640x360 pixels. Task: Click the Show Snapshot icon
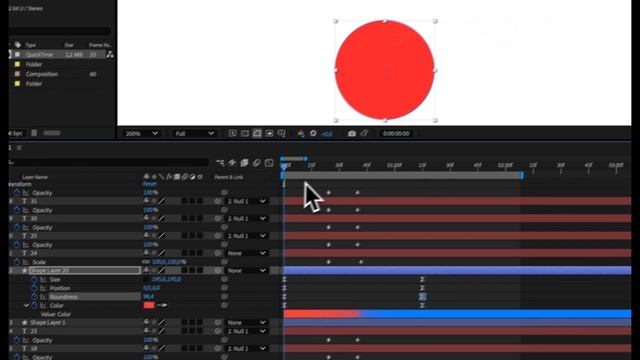coord(364,133)
